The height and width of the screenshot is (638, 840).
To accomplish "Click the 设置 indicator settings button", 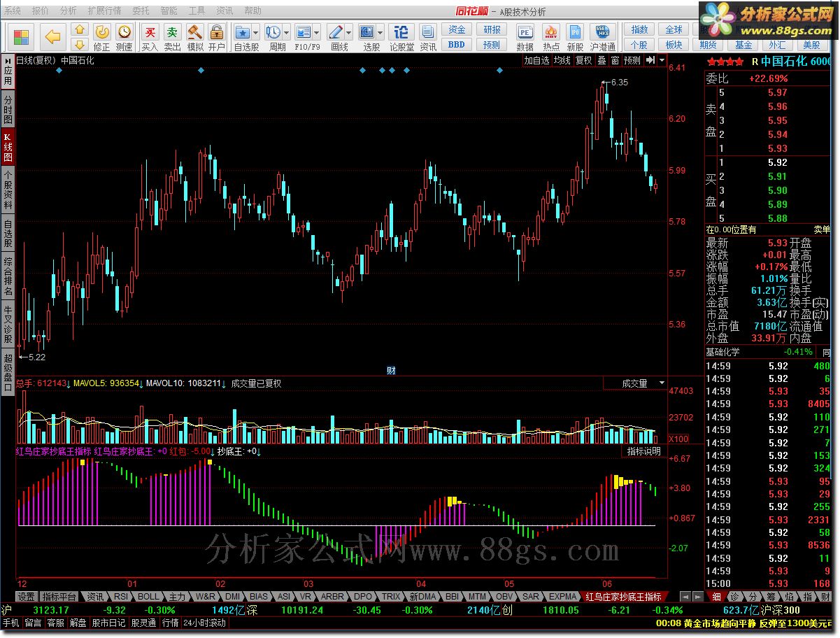I will pyautogui.click(x=27, y=597).
